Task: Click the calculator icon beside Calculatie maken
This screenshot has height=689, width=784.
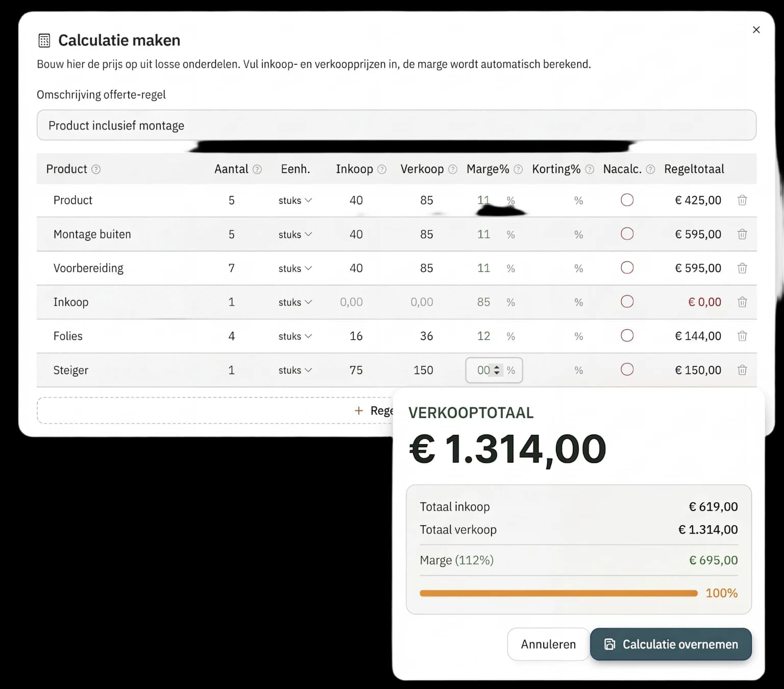Action: tap(44, 40)
